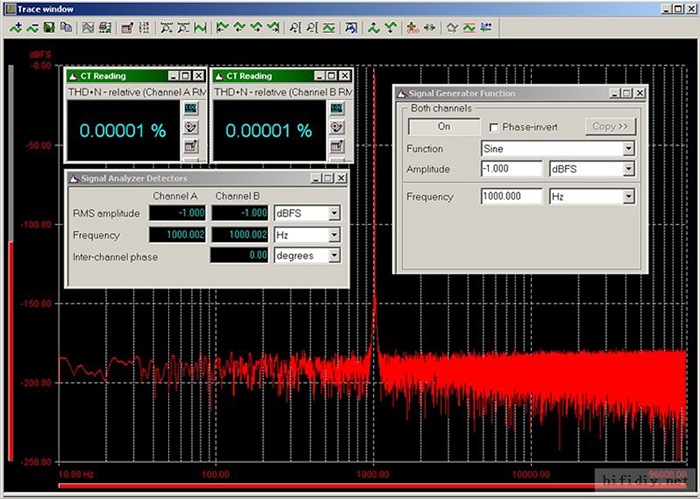Click the fit vertical axis green icon
The width and height of the screenshot is (700, 499).
329,28
